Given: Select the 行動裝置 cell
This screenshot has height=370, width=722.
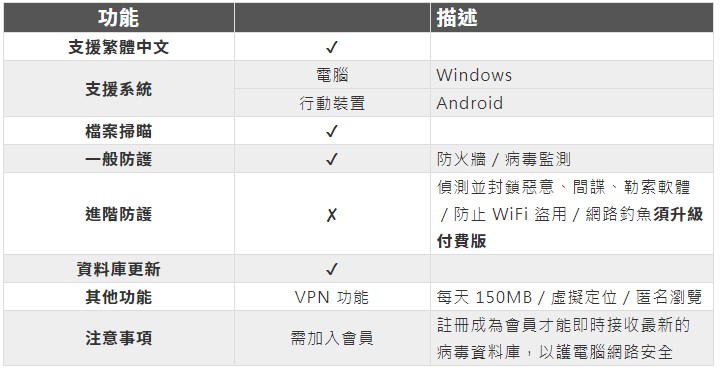Looking at the screenshot, I should [x=332, y=103].
